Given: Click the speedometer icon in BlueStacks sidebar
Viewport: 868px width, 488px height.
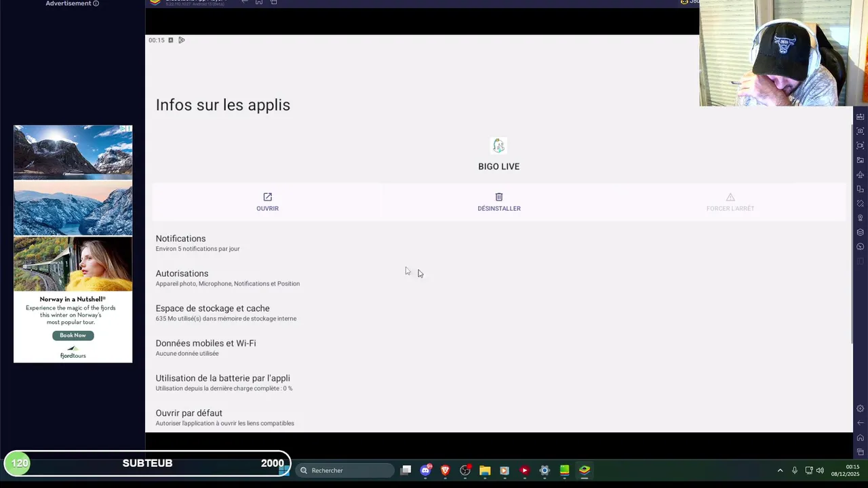Looking at the screenshot, I should [x=860, y=247].
